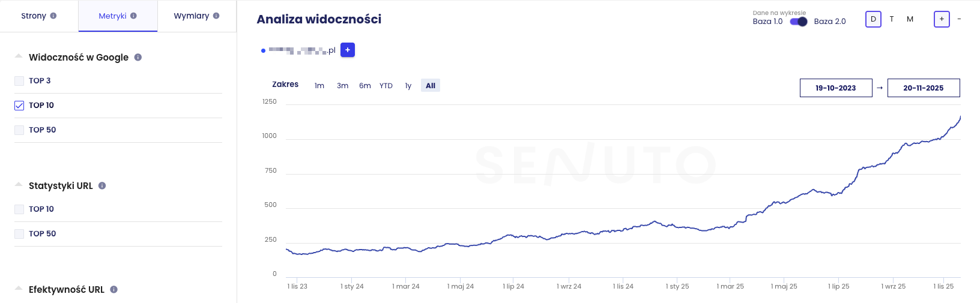Screen dimensions: 980x303
Task: Click info icon beside Wymiary tab
Action: coord(216,16)
